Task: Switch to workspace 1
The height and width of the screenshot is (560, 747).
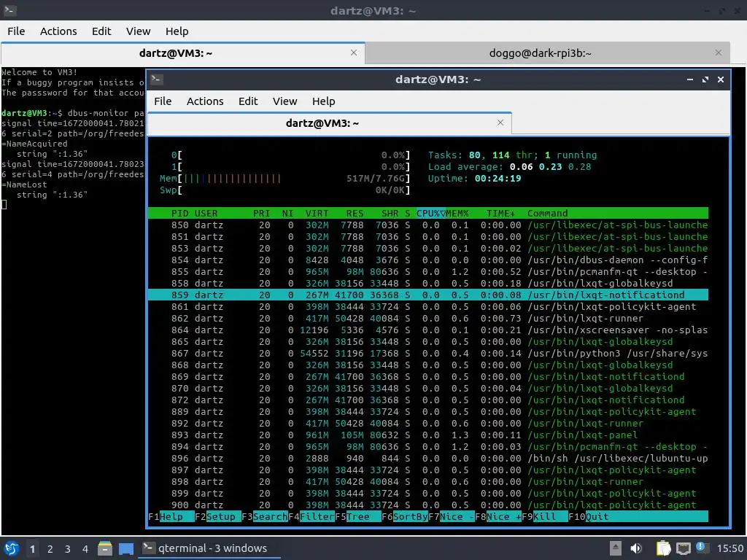Action: pyautogui.click(x=32, y=549)
